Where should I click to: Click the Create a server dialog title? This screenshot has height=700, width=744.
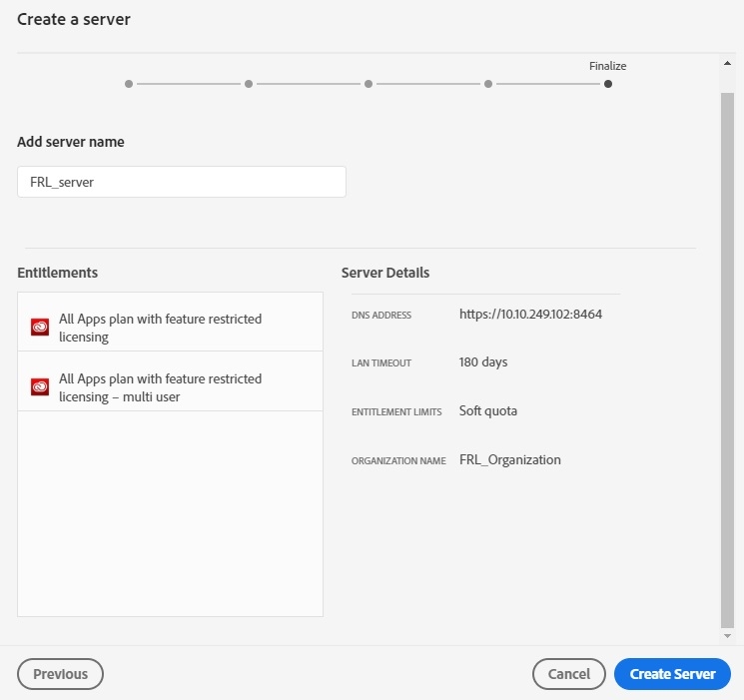tap(74, 19)
